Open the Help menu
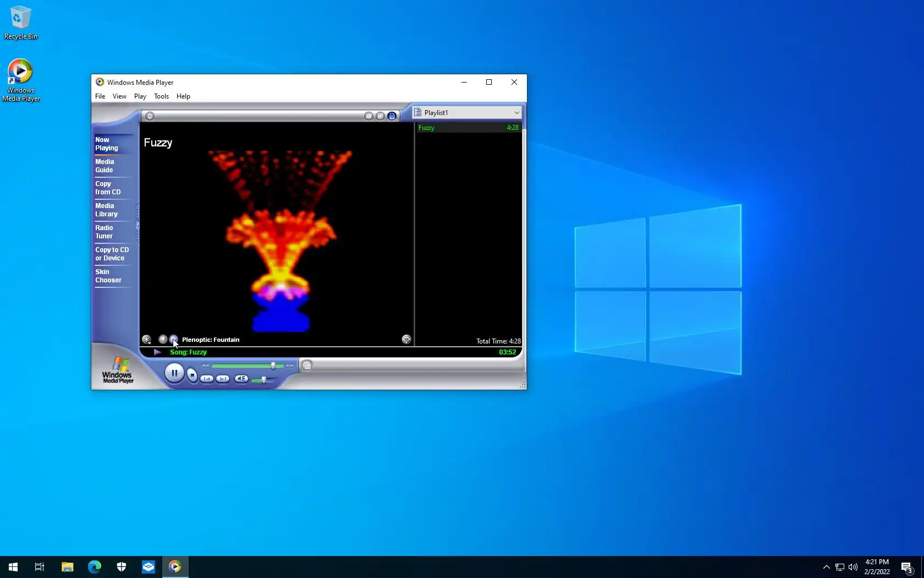The height and width of the screenshot is (578, 924). point(183,96)
